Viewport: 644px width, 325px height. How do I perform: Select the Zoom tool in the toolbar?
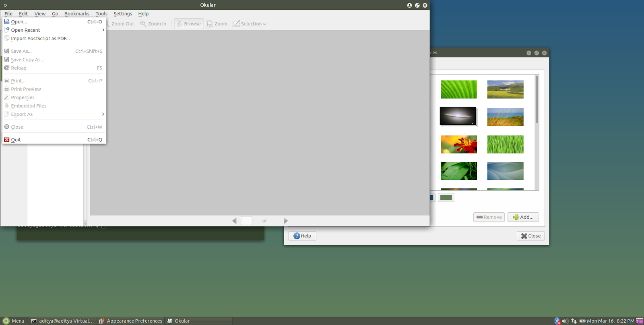[x=217, y=24]
